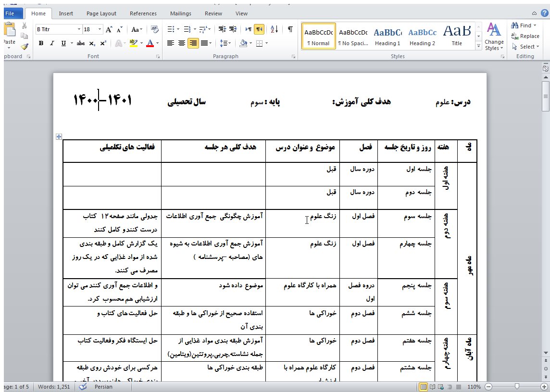Apply the Title style

point(457,36)
